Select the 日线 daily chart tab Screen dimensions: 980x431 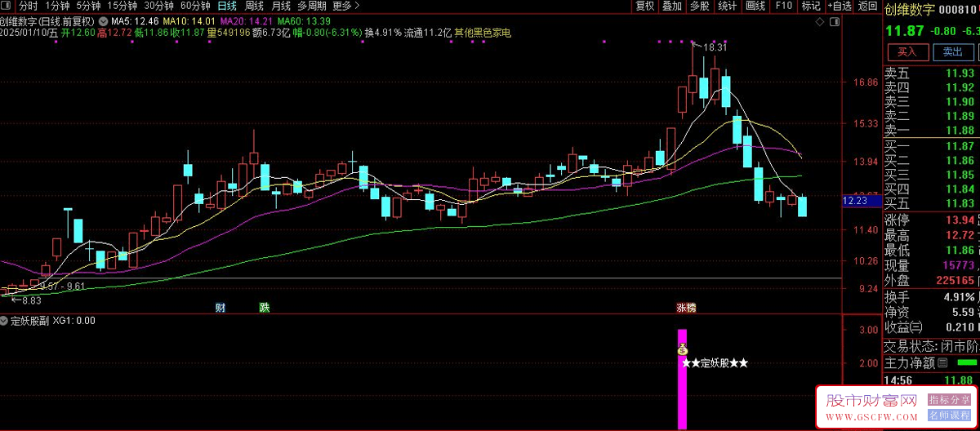click(227, 6)
